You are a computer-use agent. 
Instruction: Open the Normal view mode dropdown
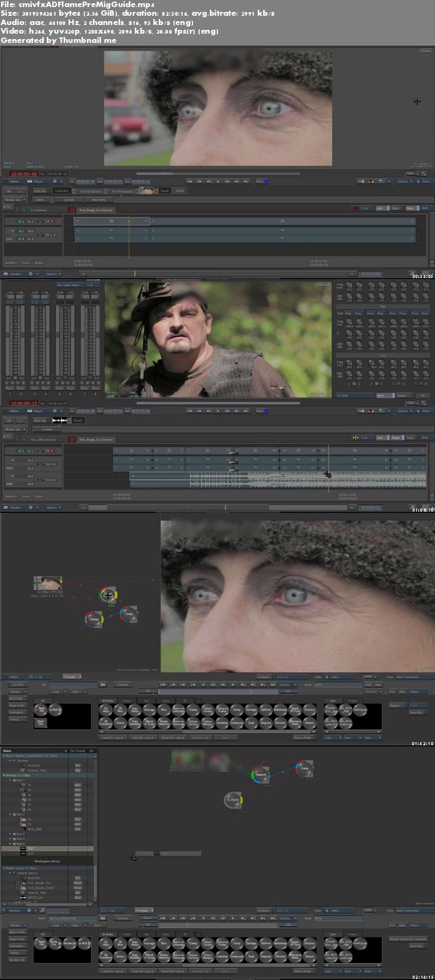click(14, 910)
